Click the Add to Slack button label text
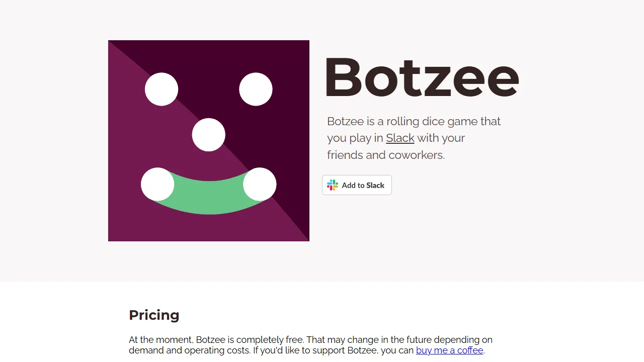 coord(363,185)
